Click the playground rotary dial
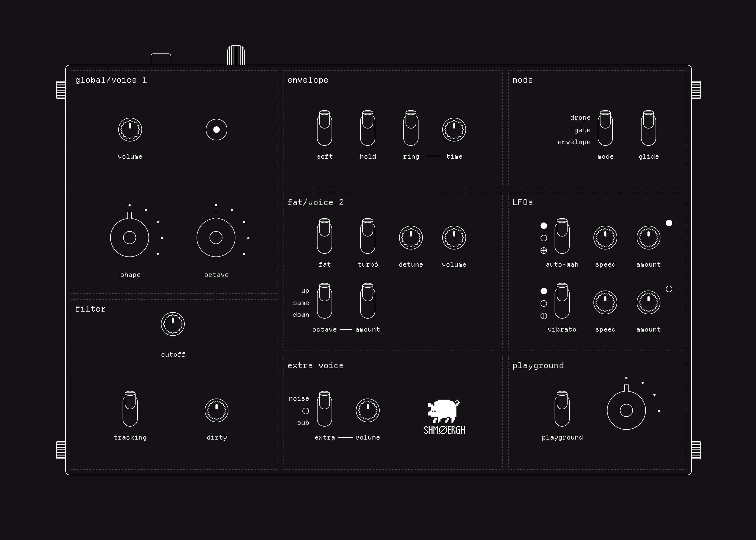This screenshot has width=756, height=540. 626,410
